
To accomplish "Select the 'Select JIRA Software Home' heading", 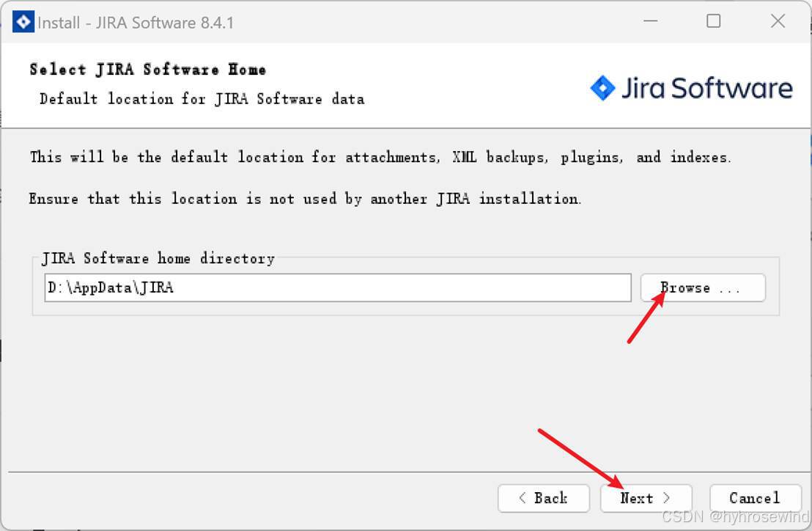I will [148, 70].
